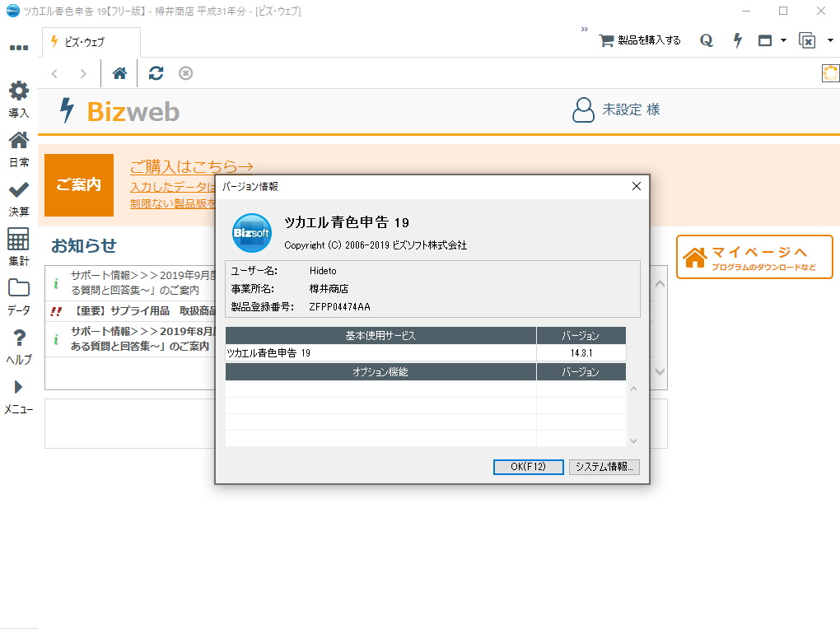Select the ツカエル青色申告 19 table row
Viewport: 840px width, 629px height.
[x=426, y=353]
